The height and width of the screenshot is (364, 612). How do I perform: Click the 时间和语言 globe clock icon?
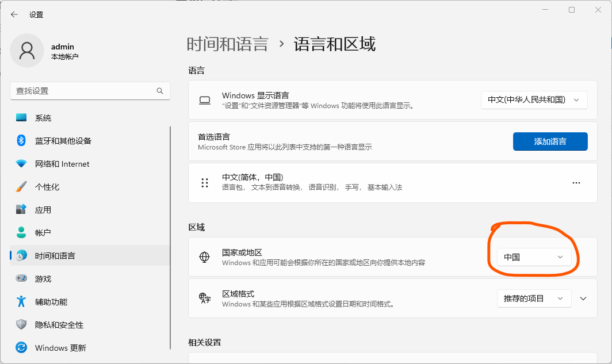point(21,255)
